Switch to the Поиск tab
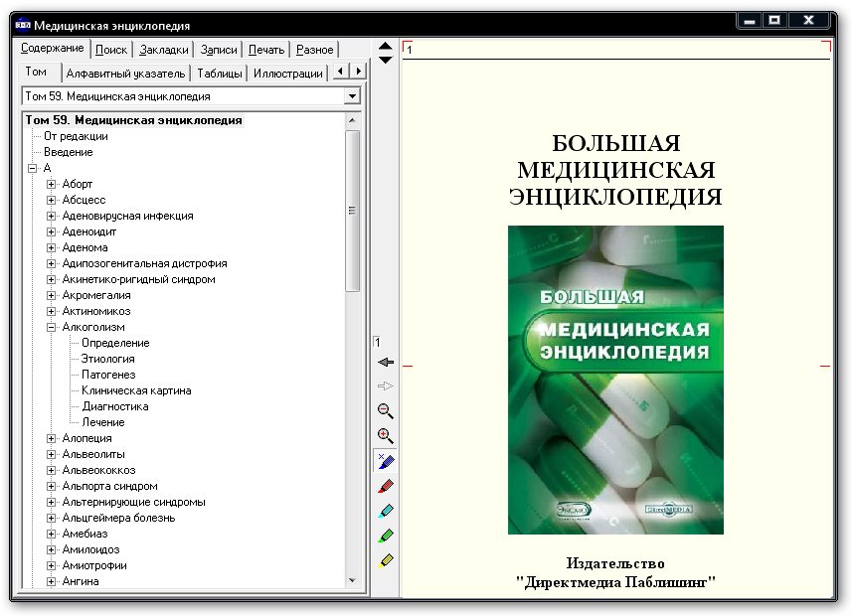The width and height of the screenshot is (852, 616). (111, 50)
